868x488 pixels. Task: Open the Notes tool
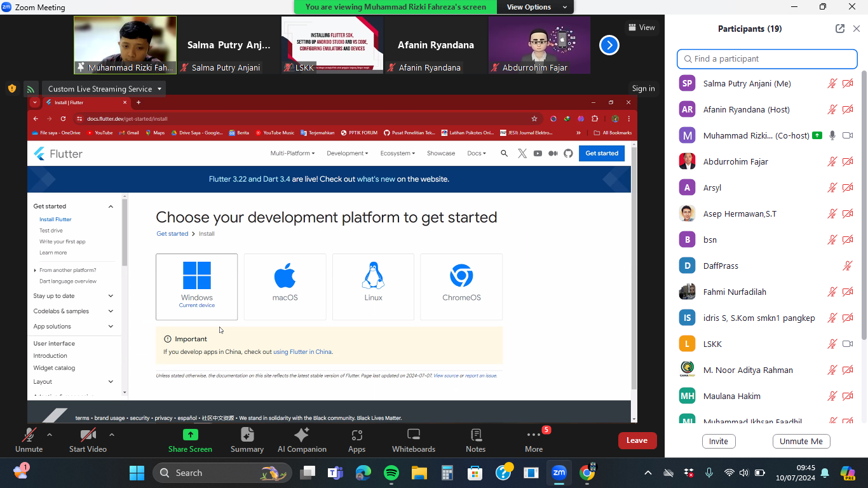coord(475,440)
